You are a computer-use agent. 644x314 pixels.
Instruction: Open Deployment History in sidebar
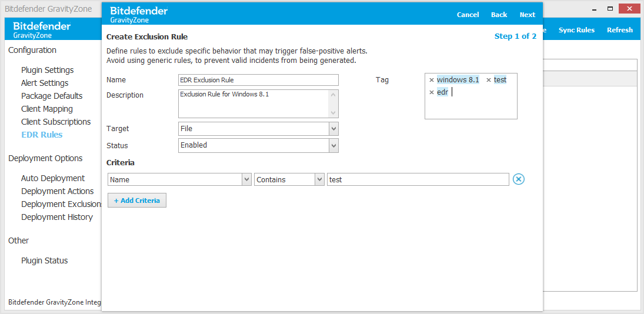click(57, 217)
